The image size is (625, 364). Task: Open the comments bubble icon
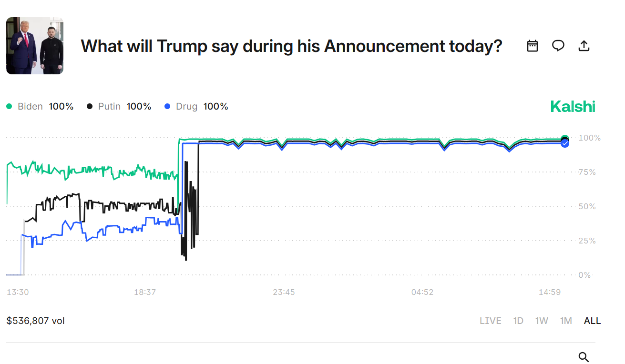tap(558, 46)
